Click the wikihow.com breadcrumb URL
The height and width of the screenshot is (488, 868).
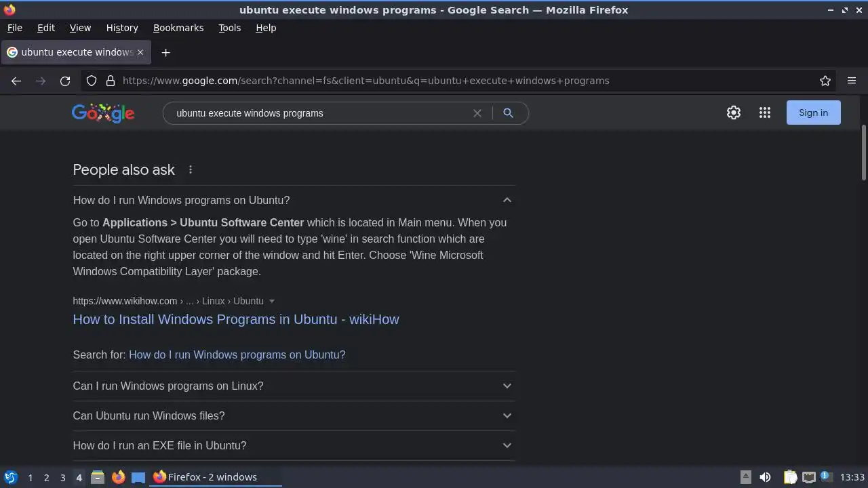pos(168,301)
